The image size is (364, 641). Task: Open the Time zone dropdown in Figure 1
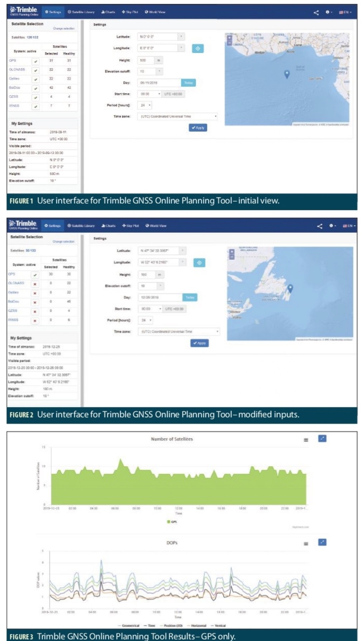point(177,117)
